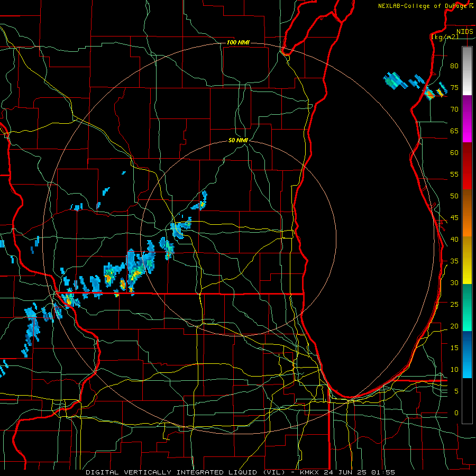The width and height of the screenshot is (476, 476).
Task: Select the 35 value on the color scale
Action: point(454,261)
